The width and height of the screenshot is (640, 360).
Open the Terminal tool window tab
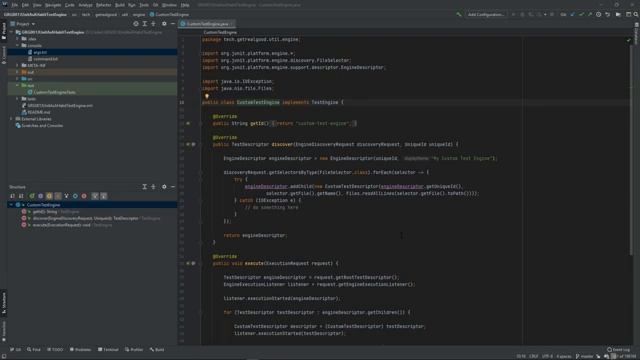click(108, 350)
